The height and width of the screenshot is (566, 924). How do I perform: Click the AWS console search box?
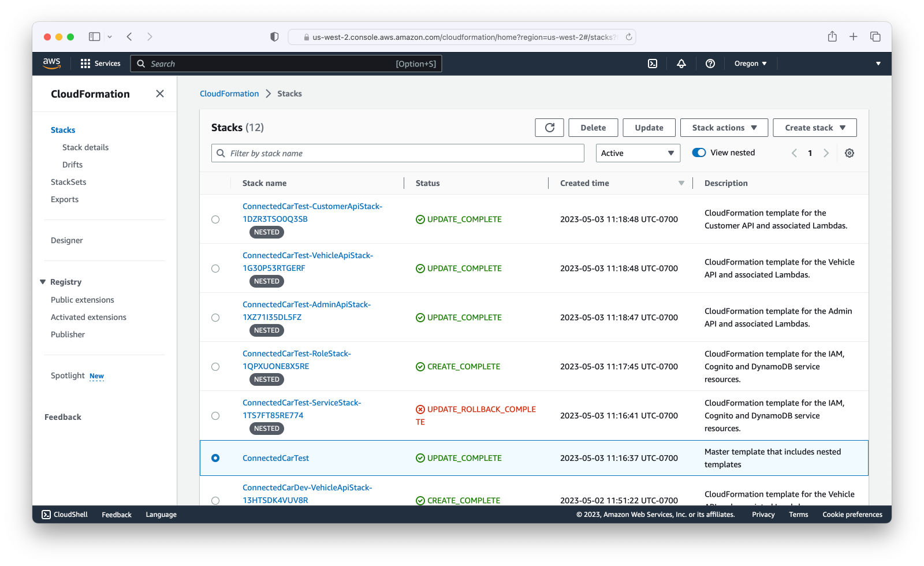point(286,64)
